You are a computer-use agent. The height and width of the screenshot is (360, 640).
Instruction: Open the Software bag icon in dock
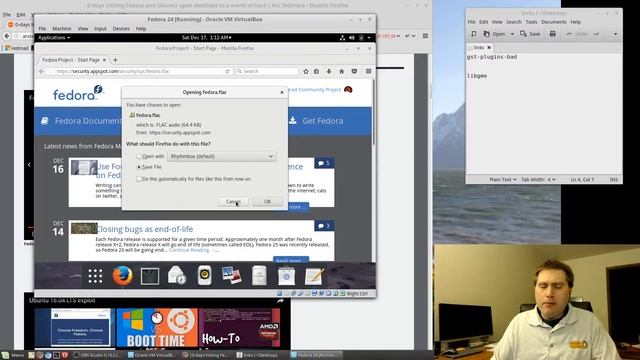click(287, 276)
